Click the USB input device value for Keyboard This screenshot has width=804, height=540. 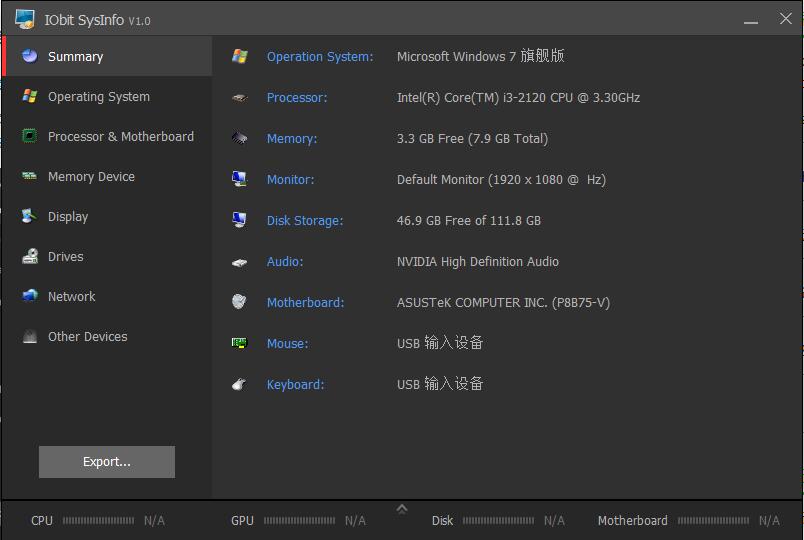[440, 384]
